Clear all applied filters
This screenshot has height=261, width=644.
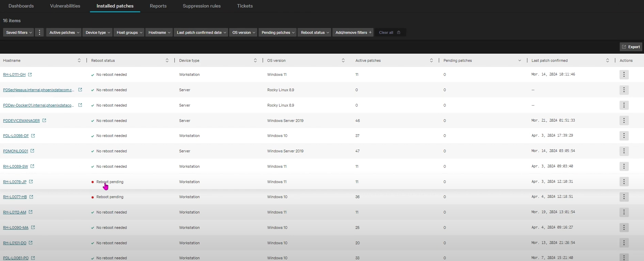pos(390,32)
